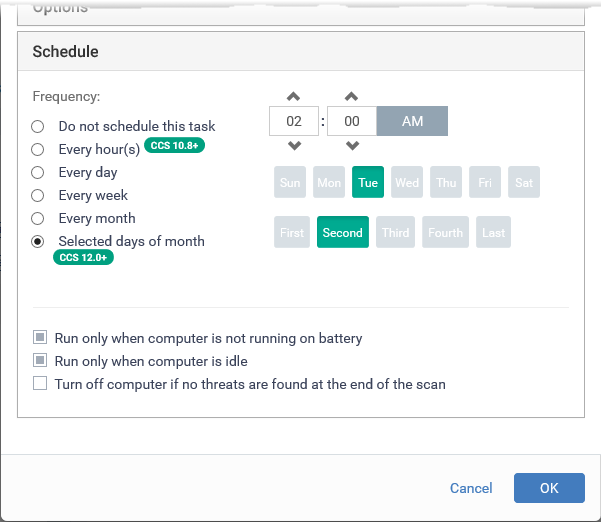Increase the hour with the up arrow
The height and width of the screenshot is (522, 601).
point(294,97)
